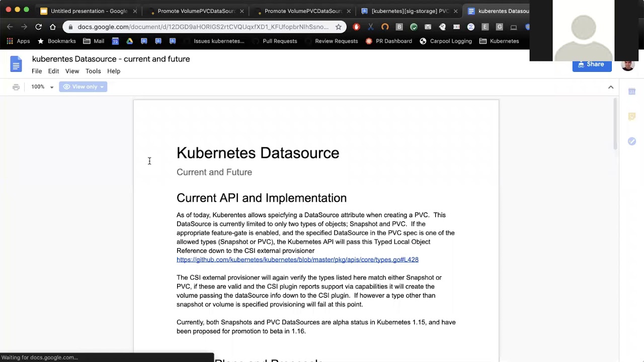The image size is (644, 362).
Task: Click the browser back arrow
Action: pyautogui.click(x=10, y=27)
